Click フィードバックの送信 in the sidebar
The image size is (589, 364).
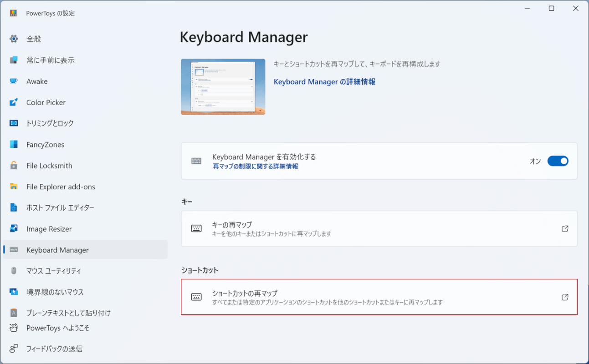[x=85, y=349]
